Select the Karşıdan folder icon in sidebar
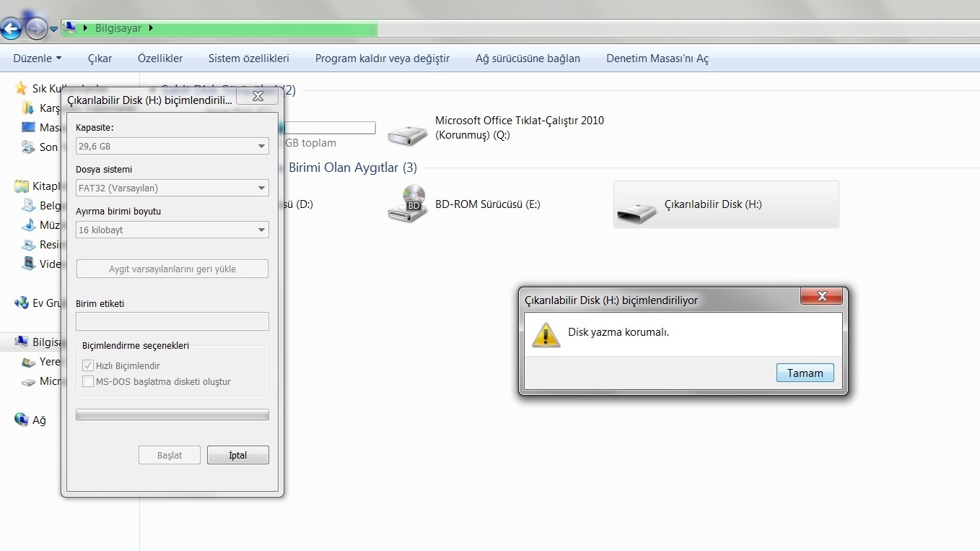 point(28,108)
